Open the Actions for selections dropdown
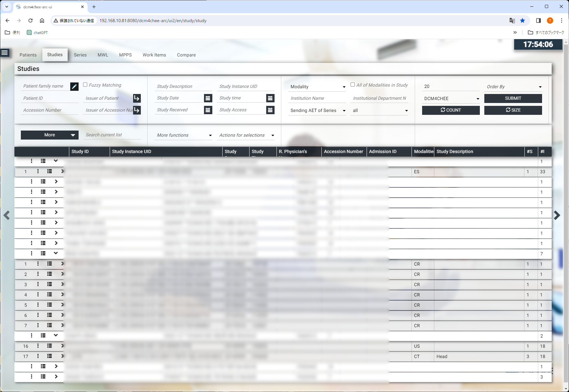The height and width of the screenshot is (392, 569). click(x=246, y=135)
